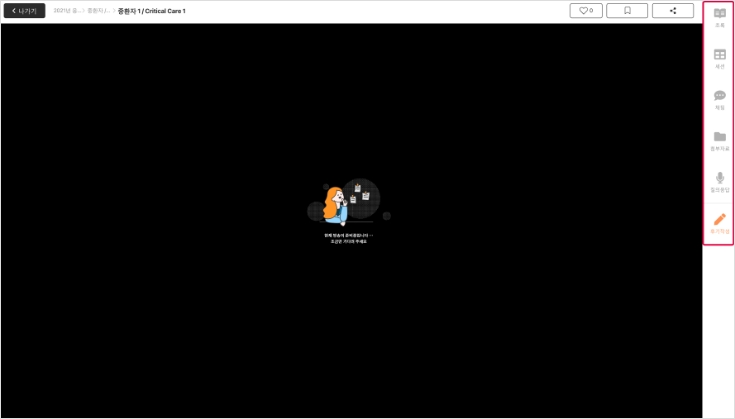Click the 첨부자료 text label
Viewport: 735px width, 419px height.
(x=719, y=149)
